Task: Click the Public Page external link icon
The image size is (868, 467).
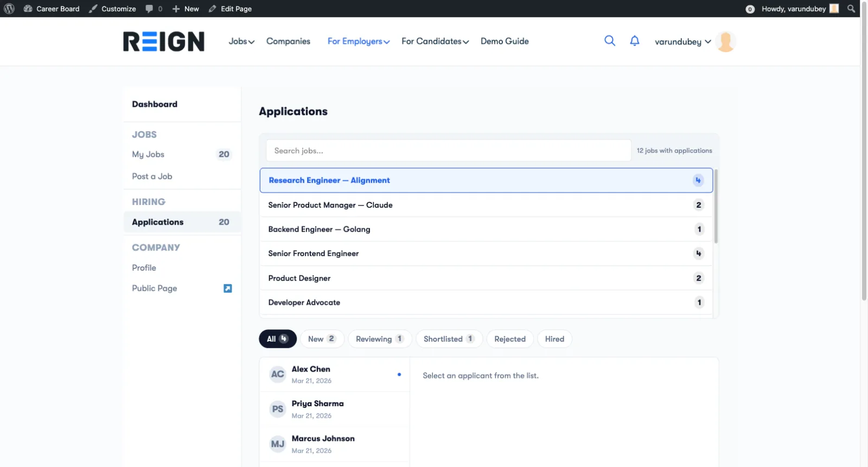Action: point(228,289)
